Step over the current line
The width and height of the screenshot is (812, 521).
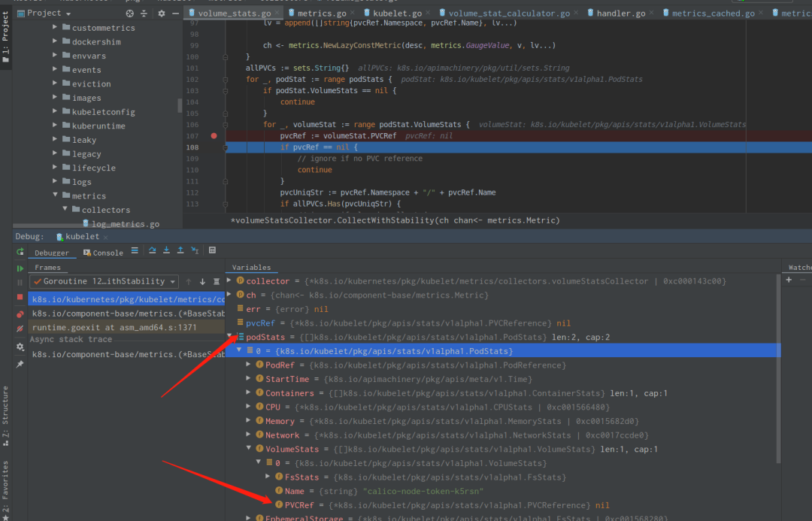click(x=152, y=250)
